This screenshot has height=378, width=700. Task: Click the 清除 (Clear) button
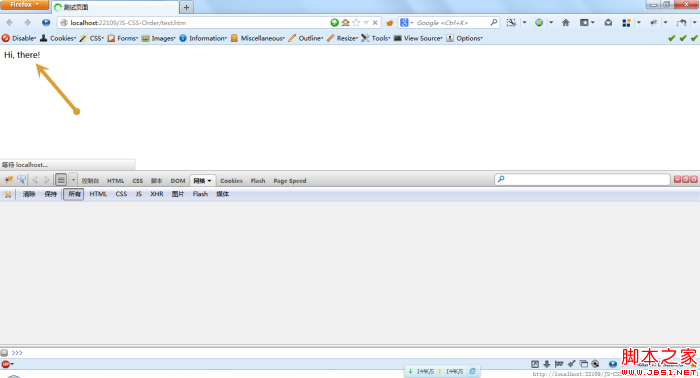coord(29,194)
